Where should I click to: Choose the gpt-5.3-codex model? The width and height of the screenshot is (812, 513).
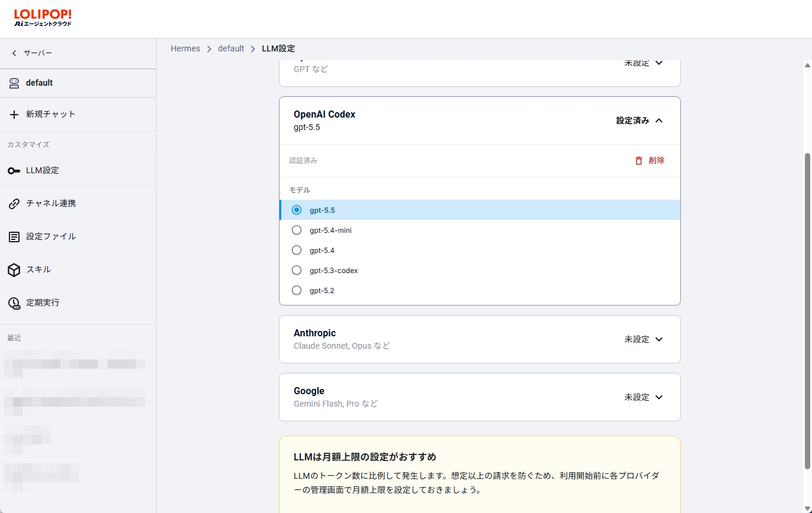click(479, 270)
